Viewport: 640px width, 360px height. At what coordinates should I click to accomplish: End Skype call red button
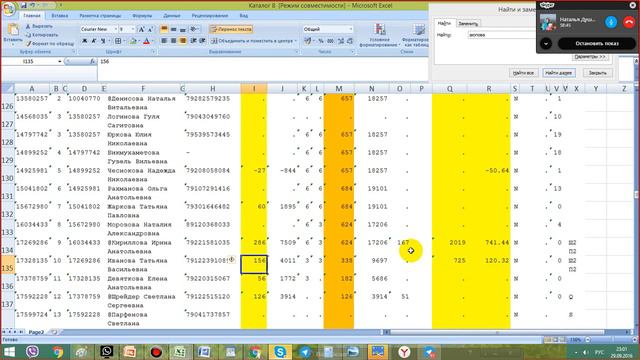click(629, 22)
